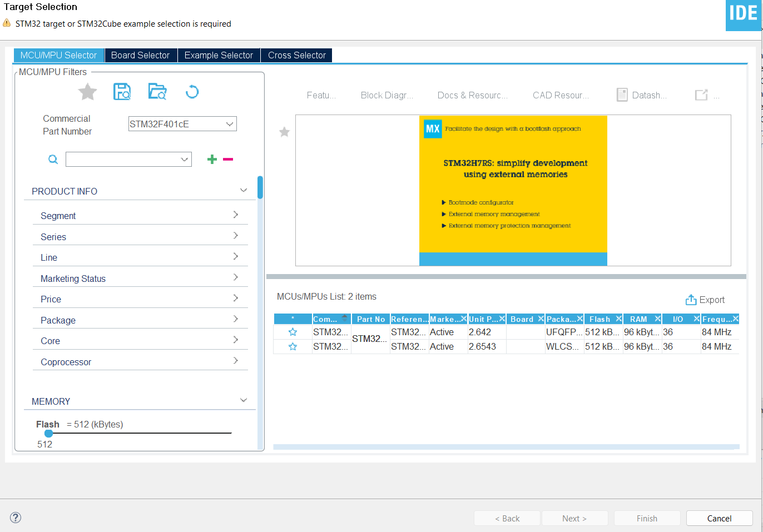763x532 pixels.
Task: Click the Export icon above the MCU list
Action: 691,300
